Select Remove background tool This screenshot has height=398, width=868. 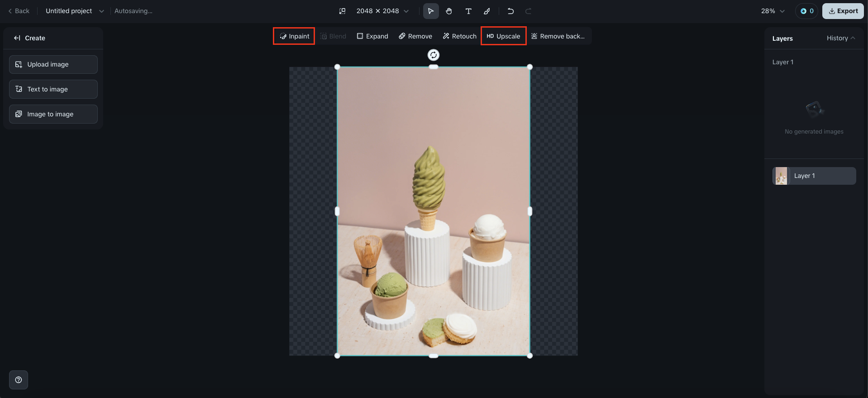pos(558,36)
